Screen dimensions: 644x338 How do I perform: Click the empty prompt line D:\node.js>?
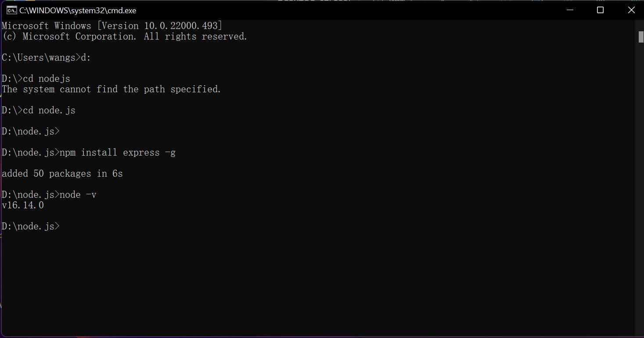31,131
